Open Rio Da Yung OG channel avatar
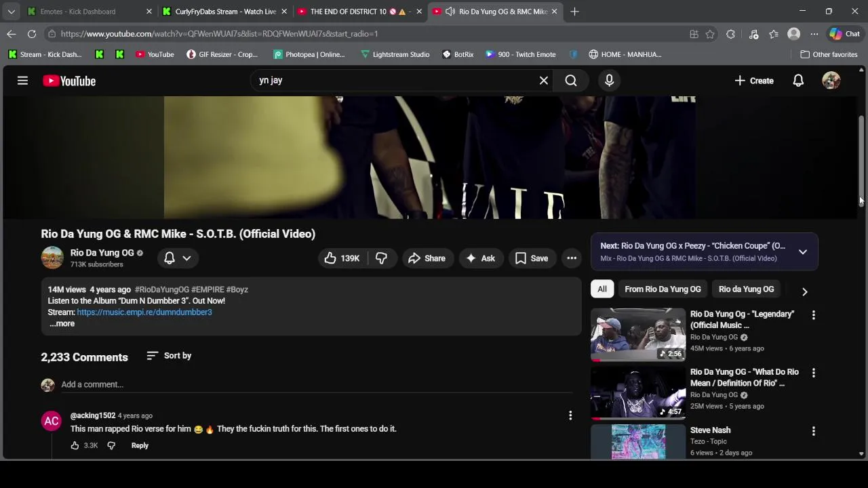Viewport: 868px width, 488px height. tap(52, 258)
